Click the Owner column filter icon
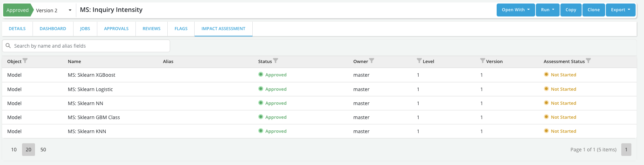 (372, 61)
